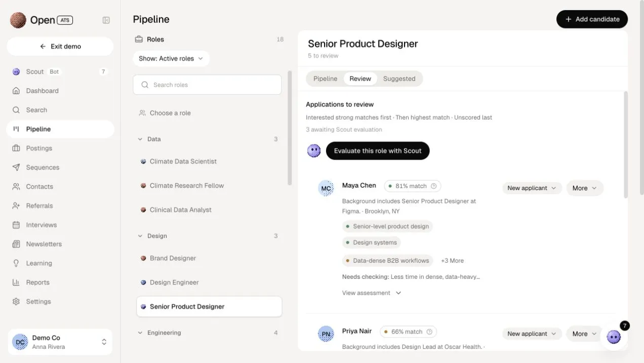
Task: Open Maya Chen's More dropdown
Action: [585, 188]
